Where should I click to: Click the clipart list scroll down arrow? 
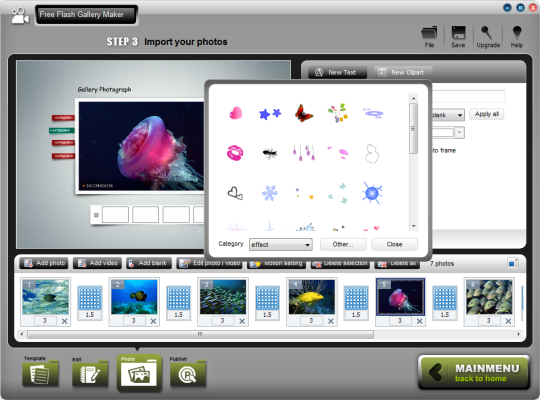(x=414, y=226)
